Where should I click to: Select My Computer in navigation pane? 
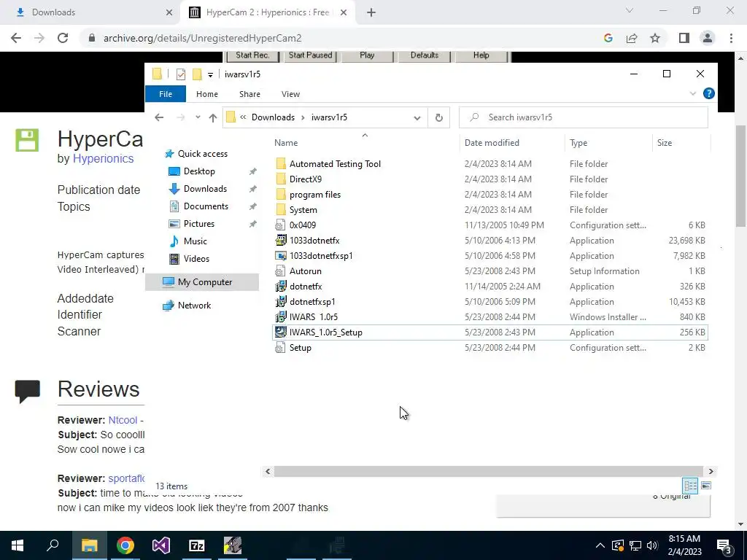click(202, 282)
